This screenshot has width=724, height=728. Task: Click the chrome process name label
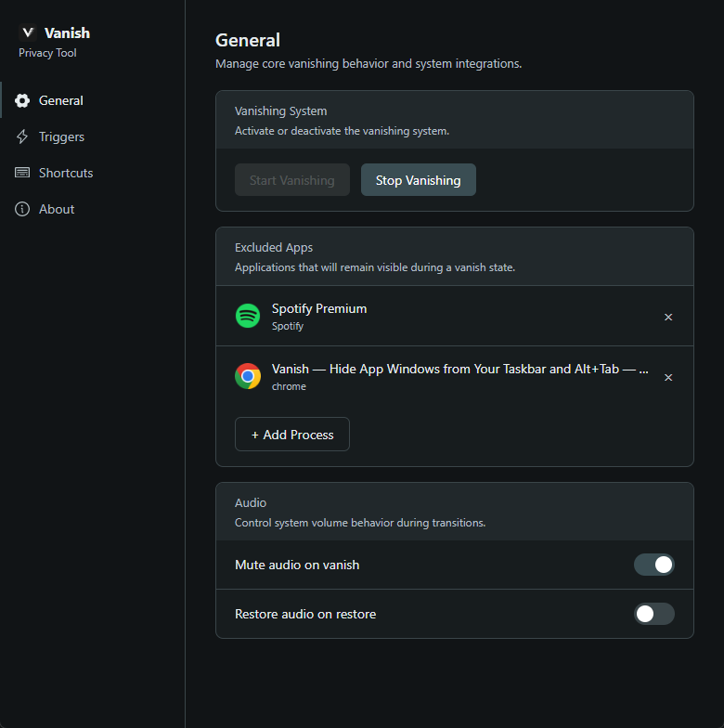[289, 386]
